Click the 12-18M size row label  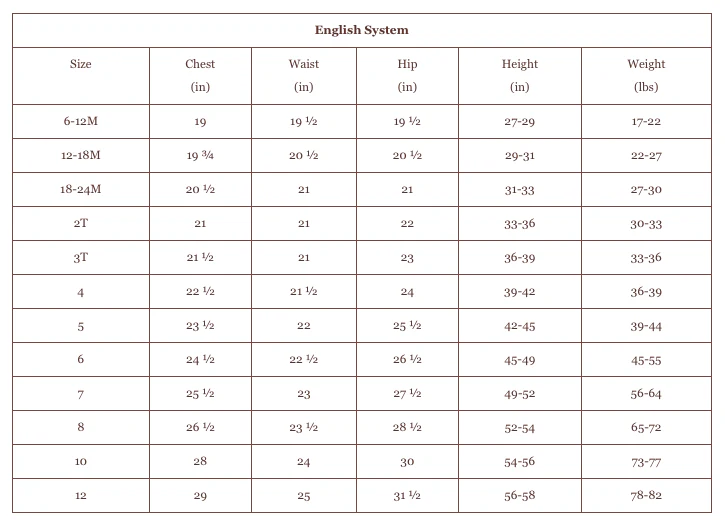coord(81,155)
